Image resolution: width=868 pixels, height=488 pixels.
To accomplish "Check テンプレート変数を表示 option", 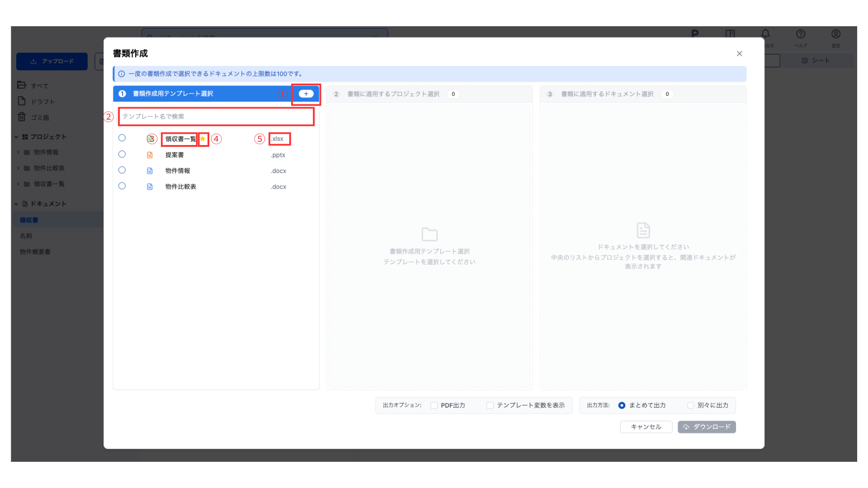I will click(x=490, y=405).
